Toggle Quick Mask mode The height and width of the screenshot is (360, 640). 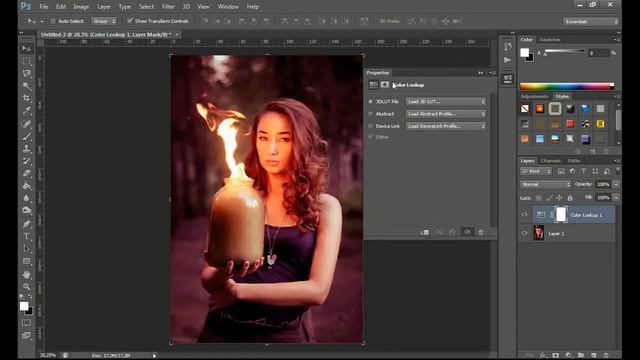27,323
